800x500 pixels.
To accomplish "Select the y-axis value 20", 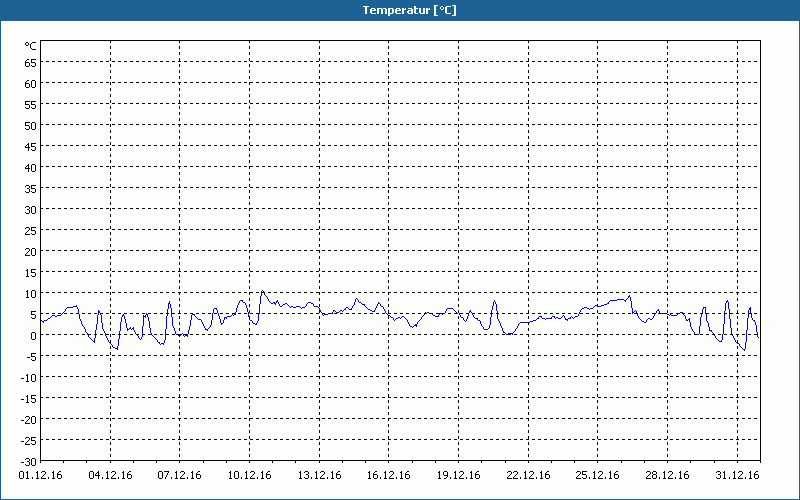I will click(x=31, y=252).
